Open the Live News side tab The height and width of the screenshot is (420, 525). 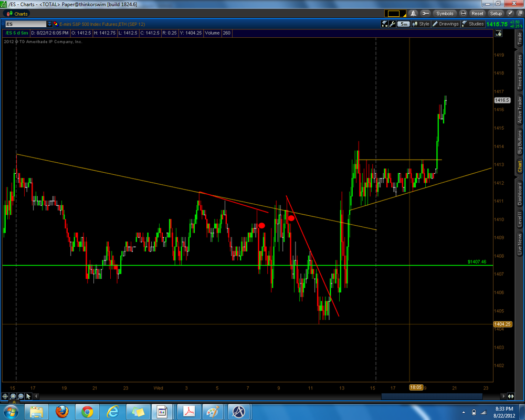pyautogui.click(x=520, y=244)
